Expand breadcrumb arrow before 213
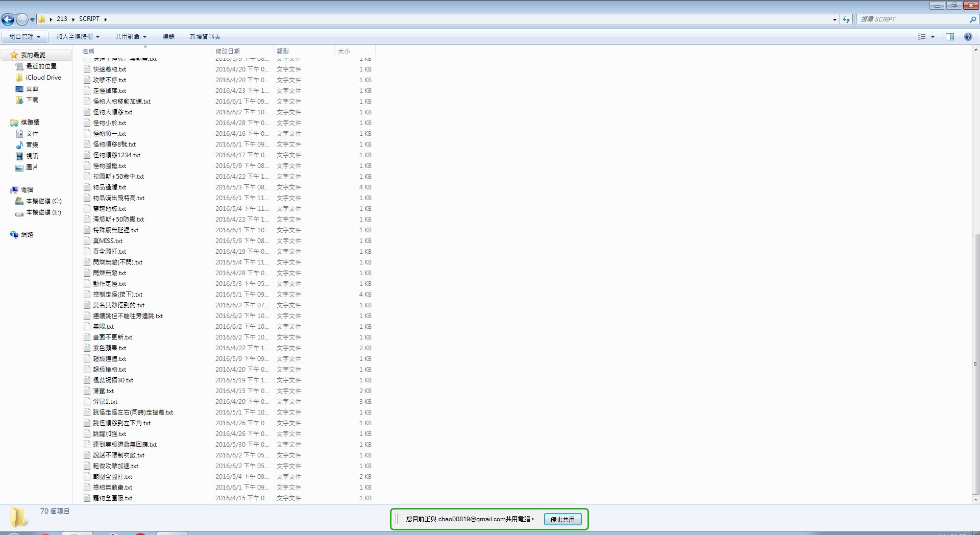 coord(51,19)
